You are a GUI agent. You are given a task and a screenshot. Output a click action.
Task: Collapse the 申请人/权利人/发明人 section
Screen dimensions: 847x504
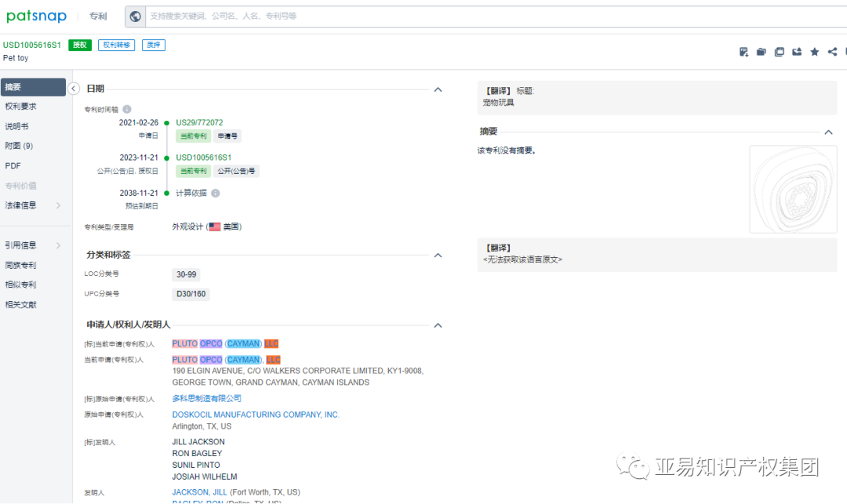click(x=438, y=325)
